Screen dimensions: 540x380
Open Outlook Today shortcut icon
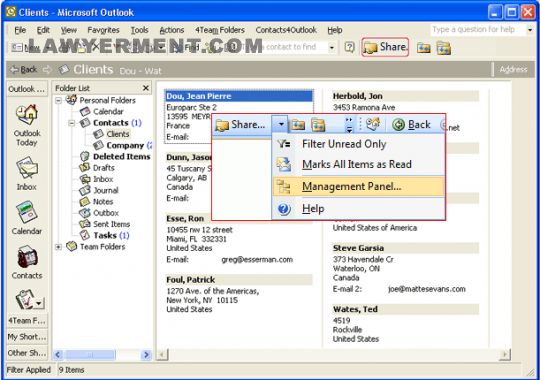(x=27, y=115)
